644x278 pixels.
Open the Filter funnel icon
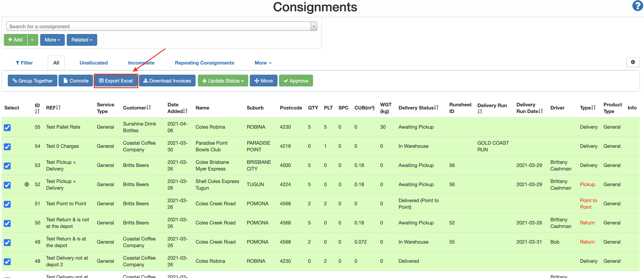[18, 63]
